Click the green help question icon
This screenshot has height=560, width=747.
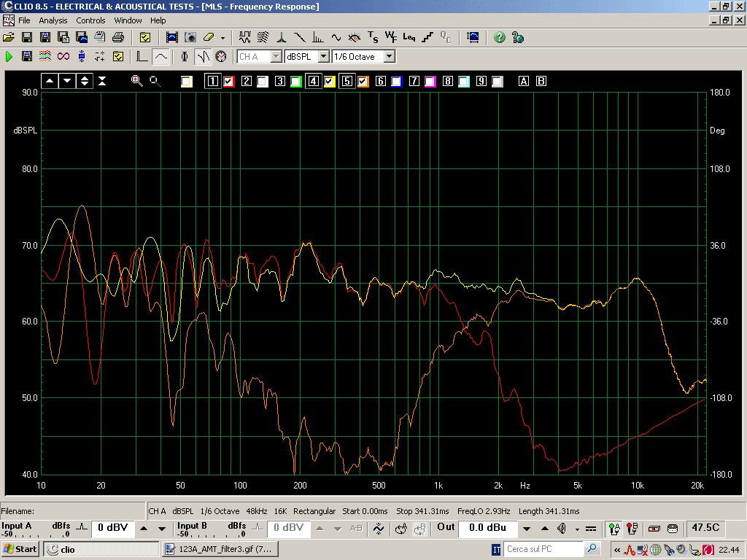coord(500,37)
